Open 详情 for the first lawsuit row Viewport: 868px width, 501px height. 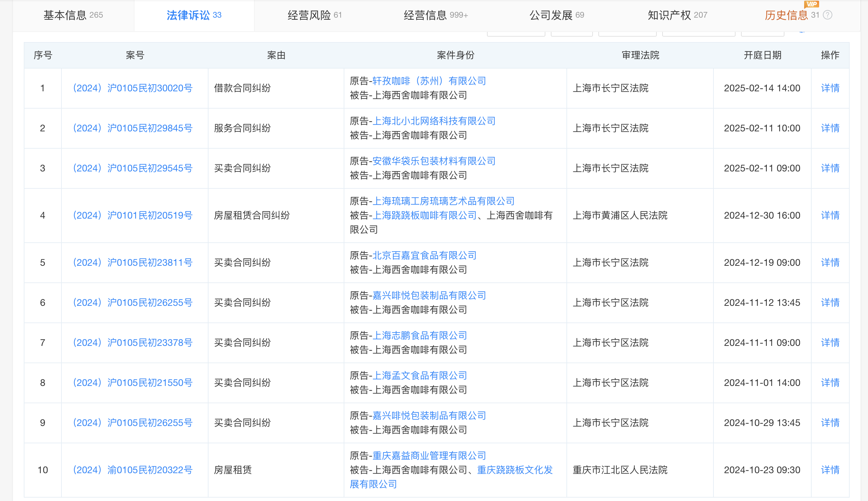point(830,88)
